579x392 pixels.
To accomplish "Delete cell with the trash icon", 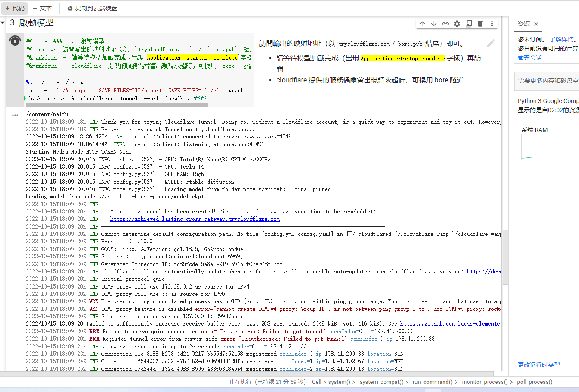I will (480, 24).
